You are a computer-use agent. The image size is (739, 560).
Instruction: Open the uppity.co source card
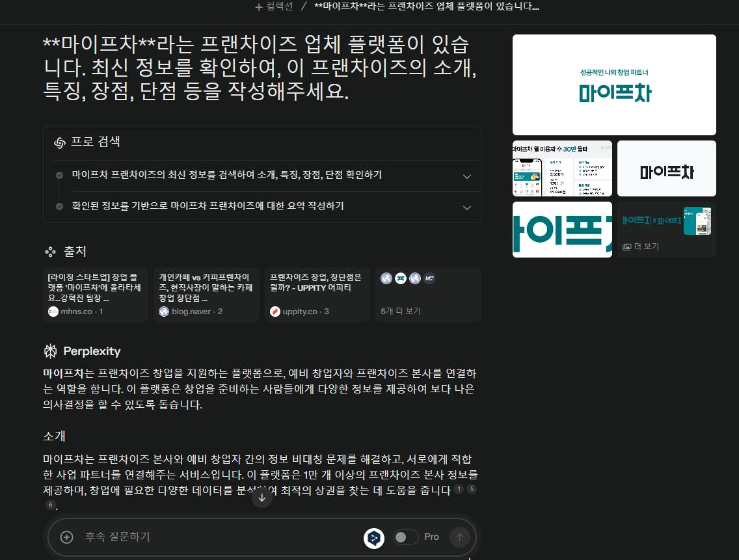pos(317,294)
